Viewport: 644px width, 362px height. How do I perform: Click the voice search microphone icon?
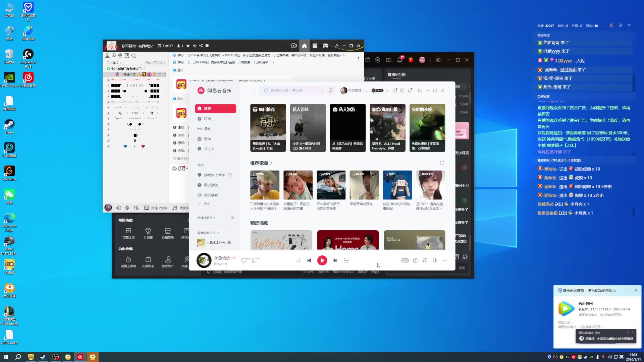[x=331, y=90]
